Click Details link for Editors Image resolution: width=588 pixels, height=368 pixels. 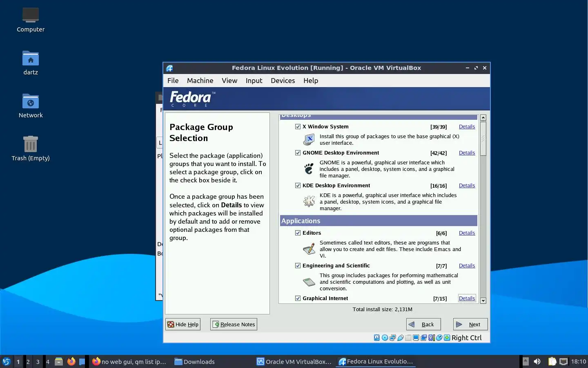[467, 233]
